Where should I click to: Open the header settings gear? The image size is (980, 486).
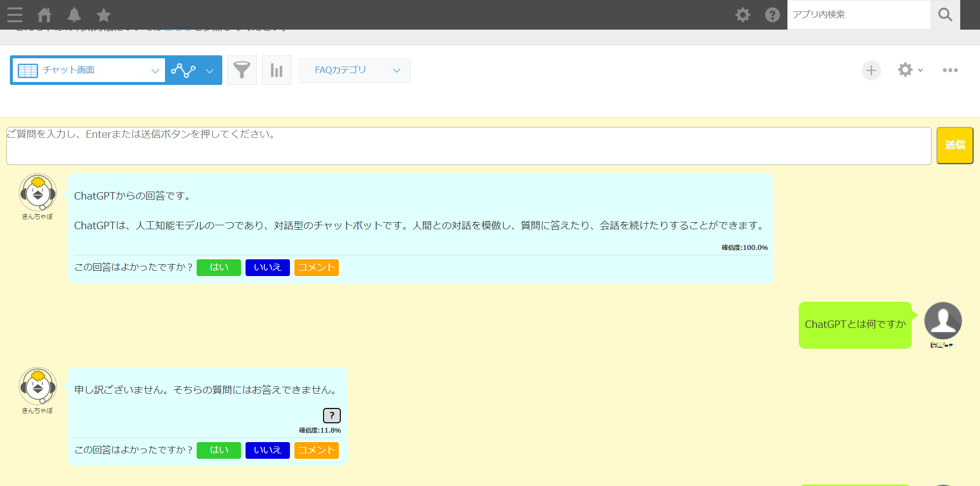[742, 15]
